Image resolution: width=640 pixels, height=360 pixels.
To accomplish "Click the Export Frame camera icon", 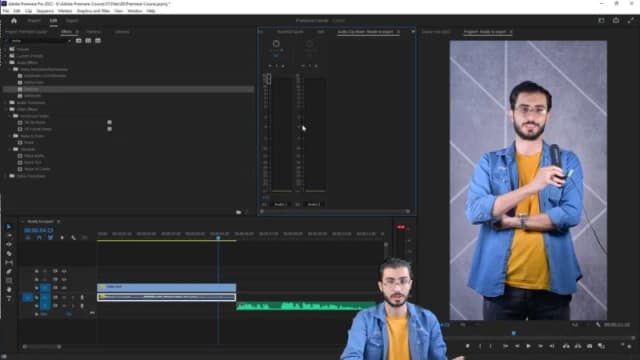I will [x=589, y=346].
